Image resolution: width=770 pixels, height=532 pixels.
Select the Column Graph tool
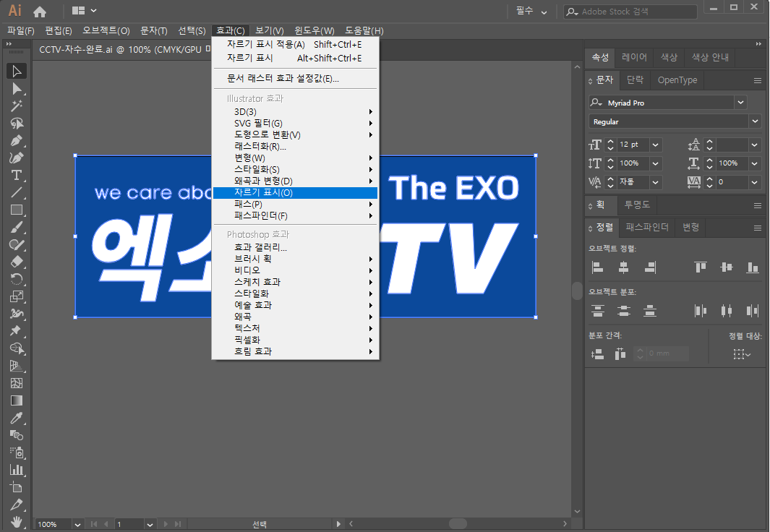16,470
